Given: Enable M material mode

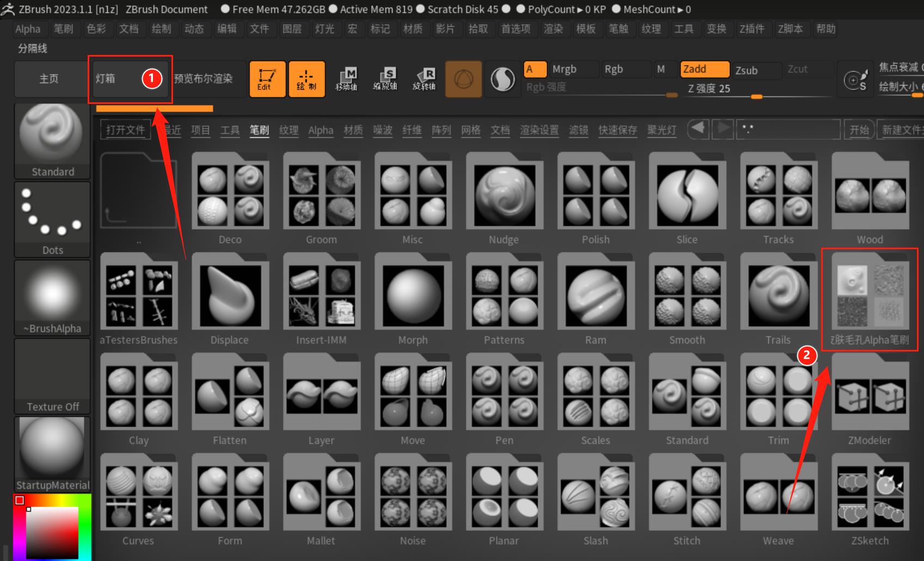Looking at the screenshot, I should (665, 69).
